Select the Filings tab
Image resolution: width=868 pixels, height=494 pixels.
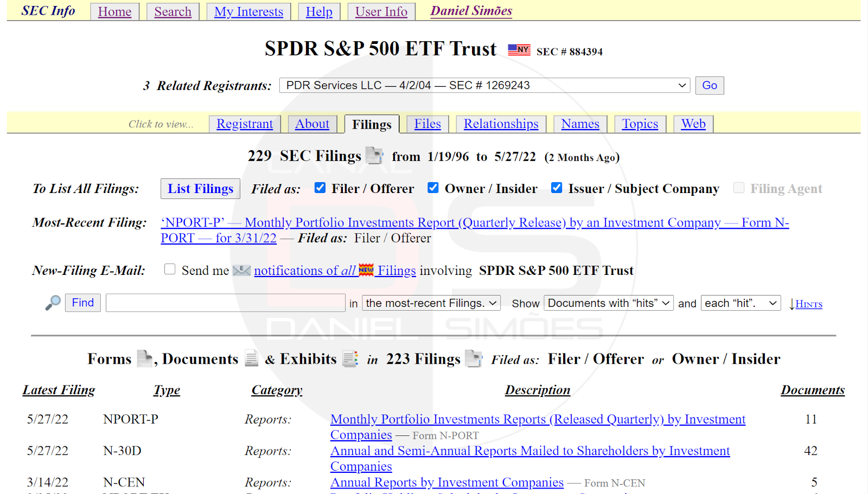point(372,124)
